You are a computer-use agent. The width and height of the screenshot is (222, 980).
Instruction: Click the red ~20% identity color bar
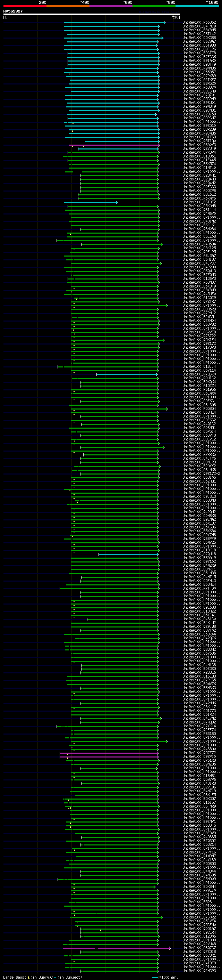pos(25,6)
